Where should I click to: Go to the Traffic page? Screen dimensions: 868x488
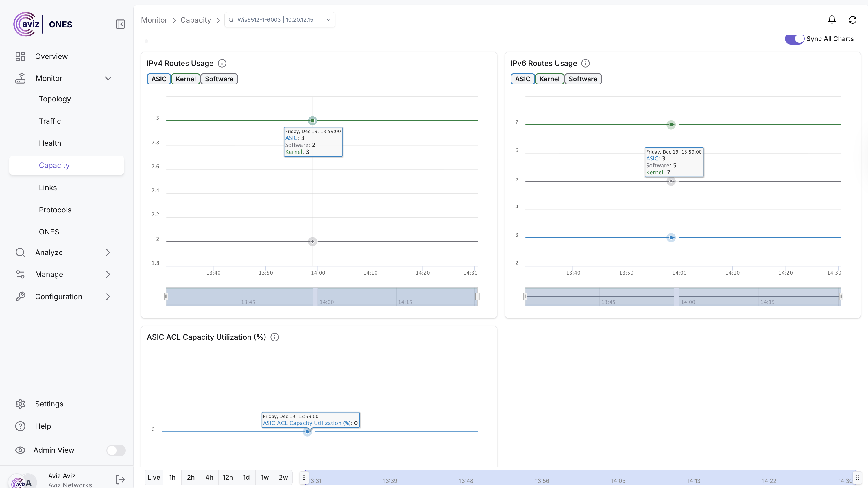(50, 121)
